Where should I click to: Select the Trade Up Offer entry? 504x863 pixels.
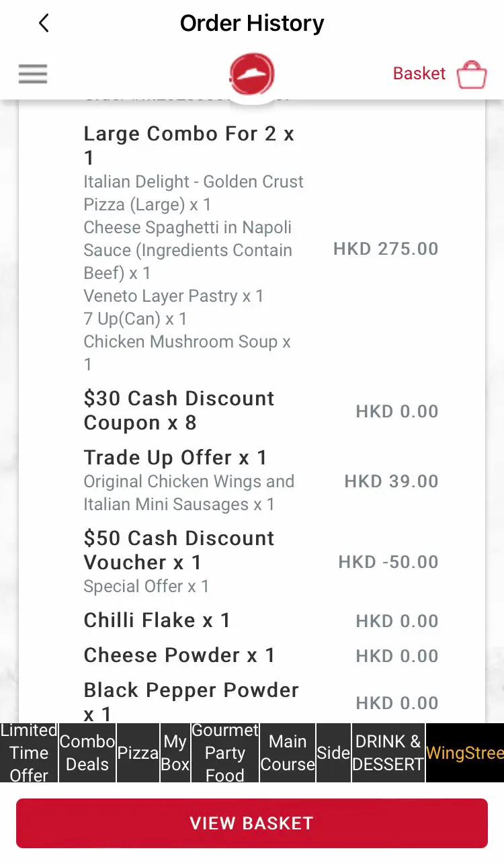(x=175, y=458)
